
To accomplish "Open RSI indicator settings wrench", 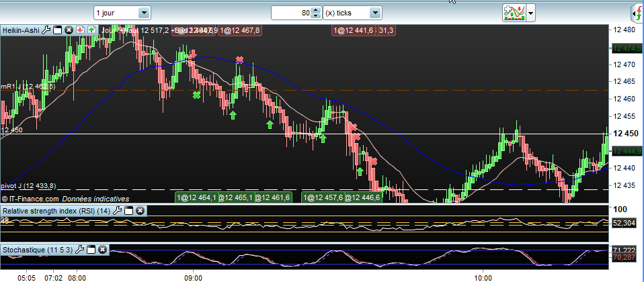I will point(118,211).
